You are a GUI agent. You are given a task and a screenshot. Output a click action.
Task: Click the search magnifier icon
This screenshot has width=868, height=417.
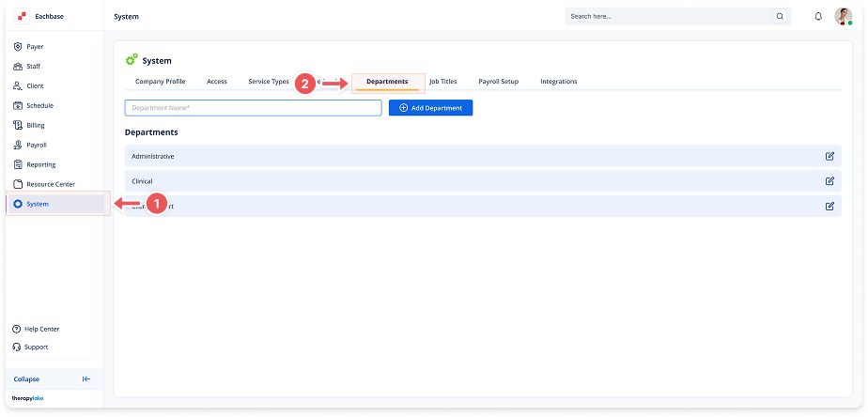point(780,17)
